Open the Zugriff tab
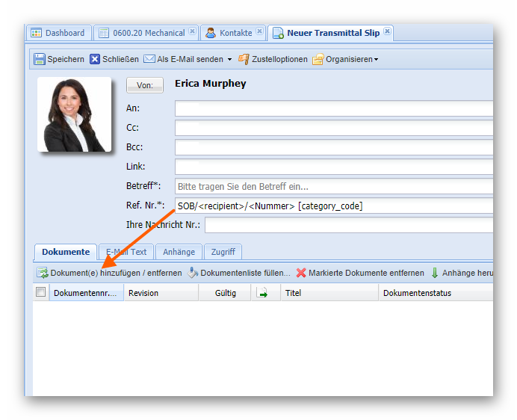This screenshot has height=420, width=517. tap(223, 252)
